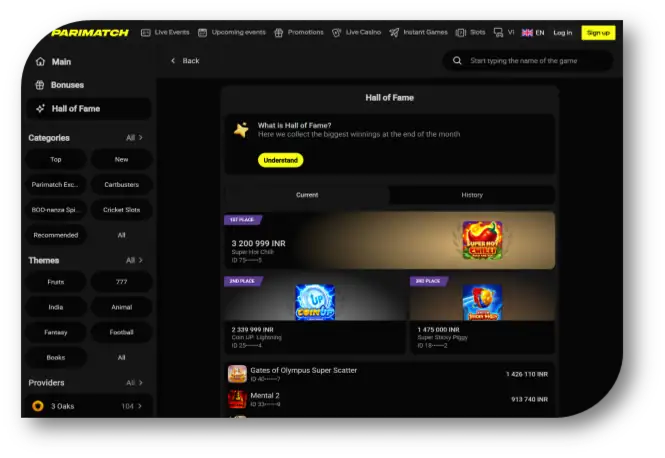This screenshot has height=458, width=665.
Task: Select the 777 theme chip
Action: tap(121, 282)
